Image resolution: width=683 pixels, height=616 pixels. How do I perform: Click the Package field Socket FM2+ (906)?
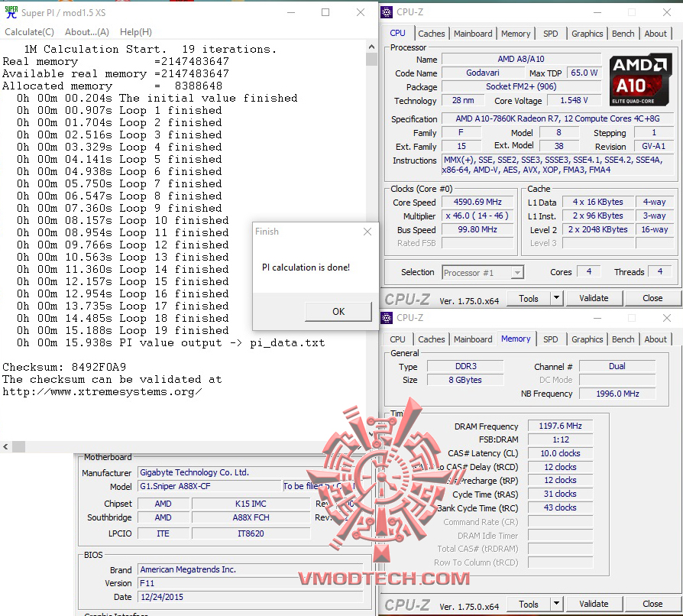pos(521,86)
